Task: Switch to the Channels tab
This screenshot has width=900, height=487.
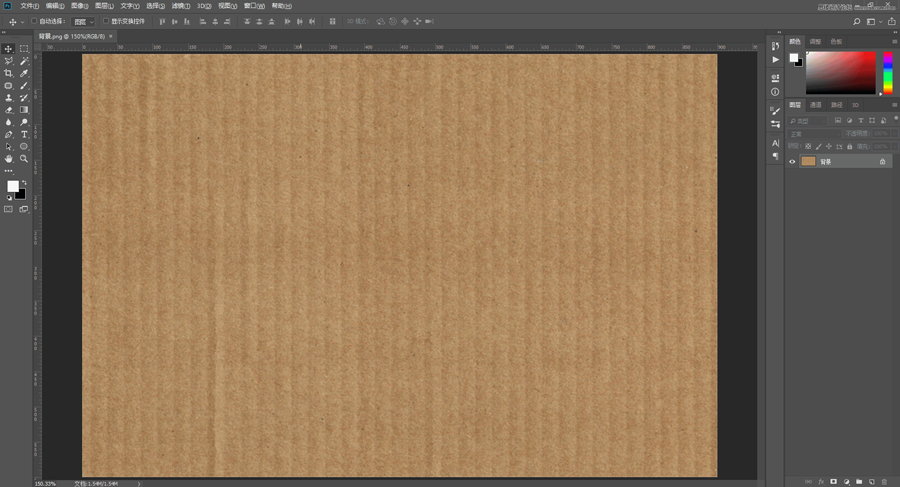Action: click(x=816, y=105)
